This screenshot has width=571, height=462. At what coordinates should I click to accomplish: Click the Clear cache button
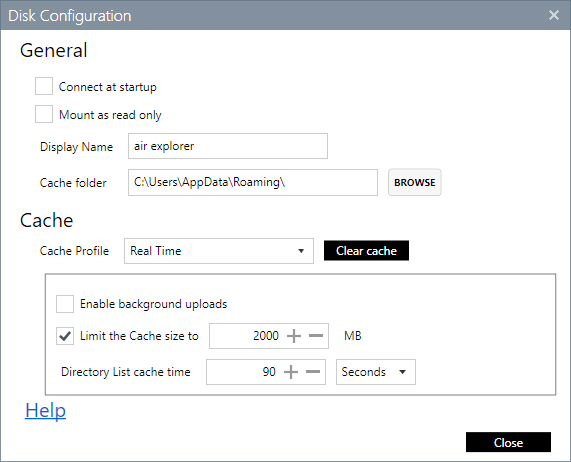[x=366, y=250]
